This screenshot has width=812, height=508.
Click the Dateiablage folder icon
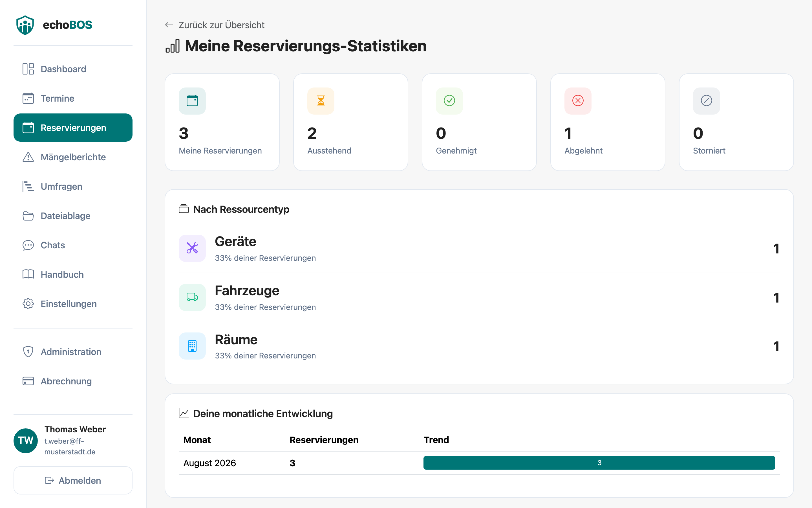point(28,216)
